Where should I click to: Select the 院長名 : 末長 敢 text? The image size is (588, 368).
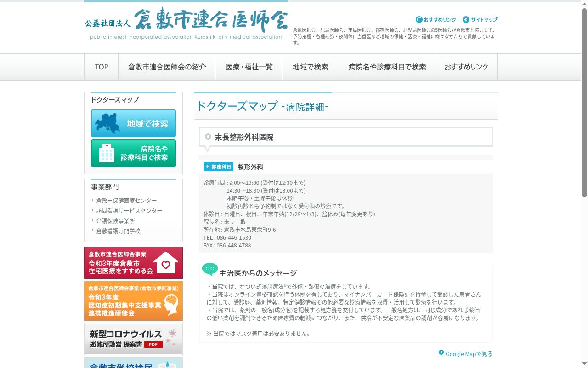(225, 222)
